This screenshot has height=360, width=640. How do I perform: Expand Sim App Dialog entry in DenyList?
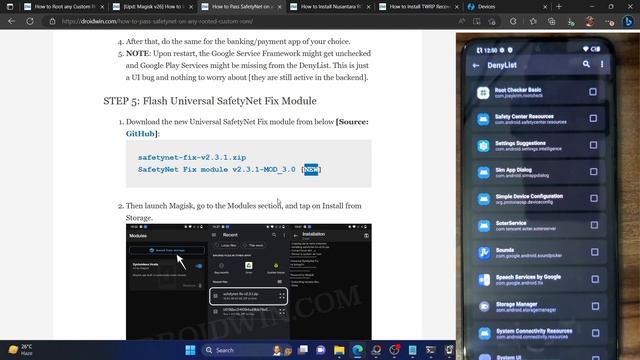(539, 172)
